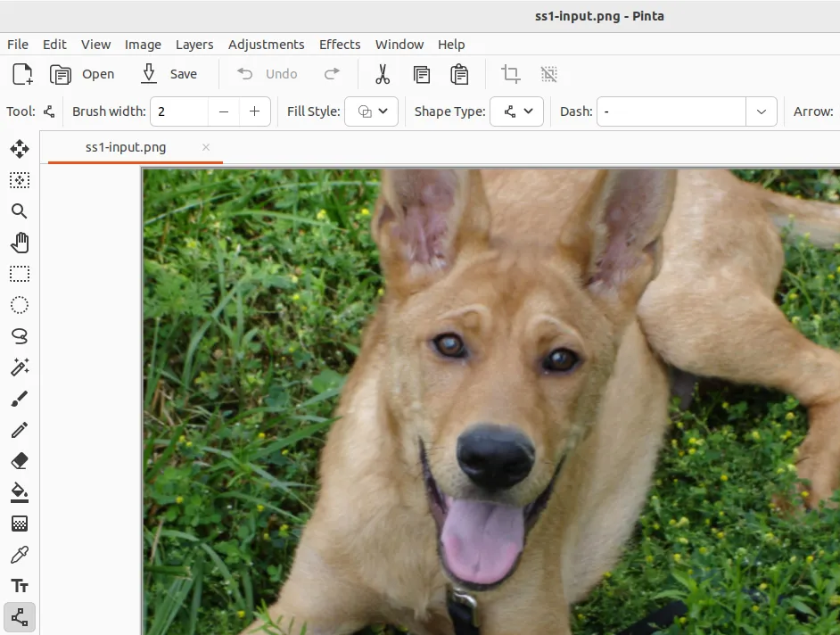Select the Gradient tool
This screenshot has height=635, width=840.
20,524
